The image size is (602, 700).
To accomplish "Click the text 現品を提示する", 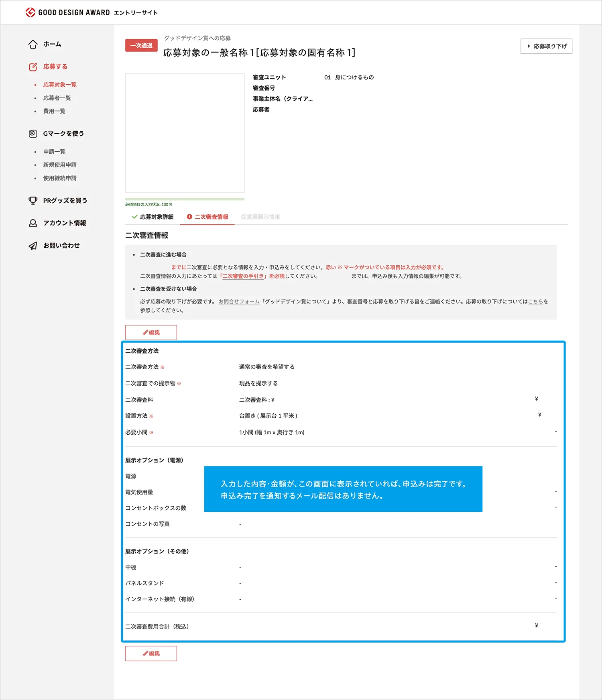I will [258, 383].
